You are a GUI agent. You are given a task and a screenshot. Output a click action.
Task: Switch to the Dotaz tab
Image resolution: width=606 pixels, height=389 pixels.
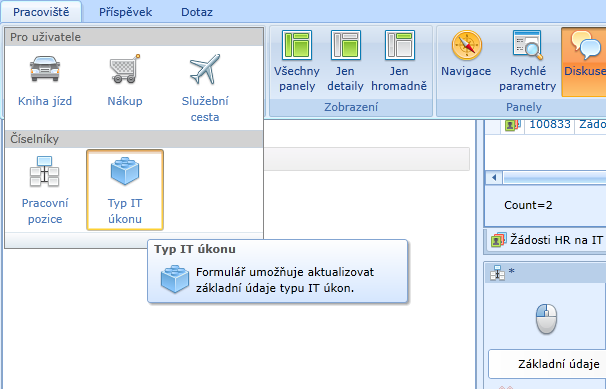[x=197, y=12]
